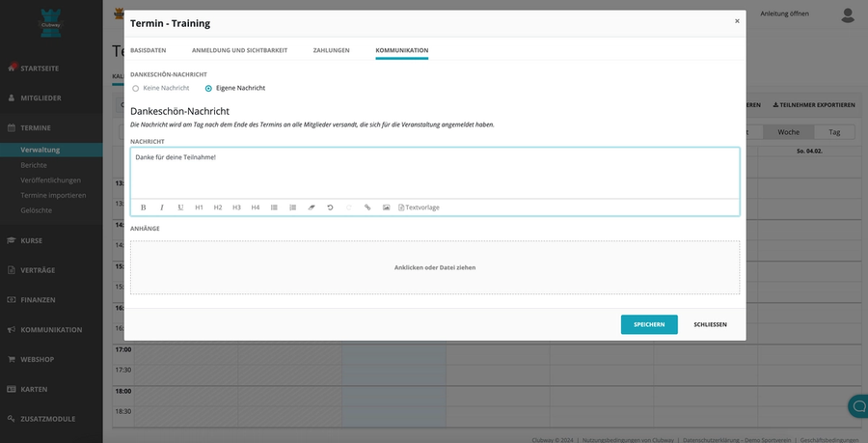The image size is (868, 443).
Task: Click the Clubway logo
Action: [x=51, y=23]
